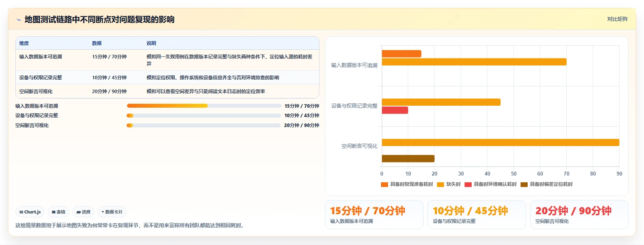The height and width of the screenshot is (245, 644).
Task: Click progress label 20分钟 / 90分钟
Action: [x=302, y=125]
